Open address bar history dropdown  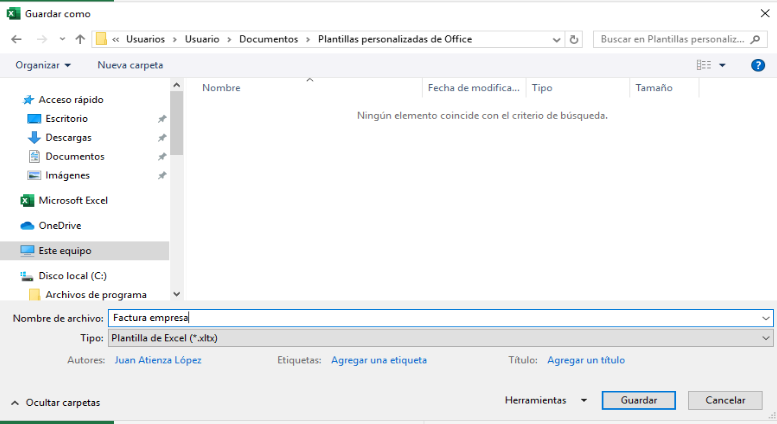coord(556,40)
